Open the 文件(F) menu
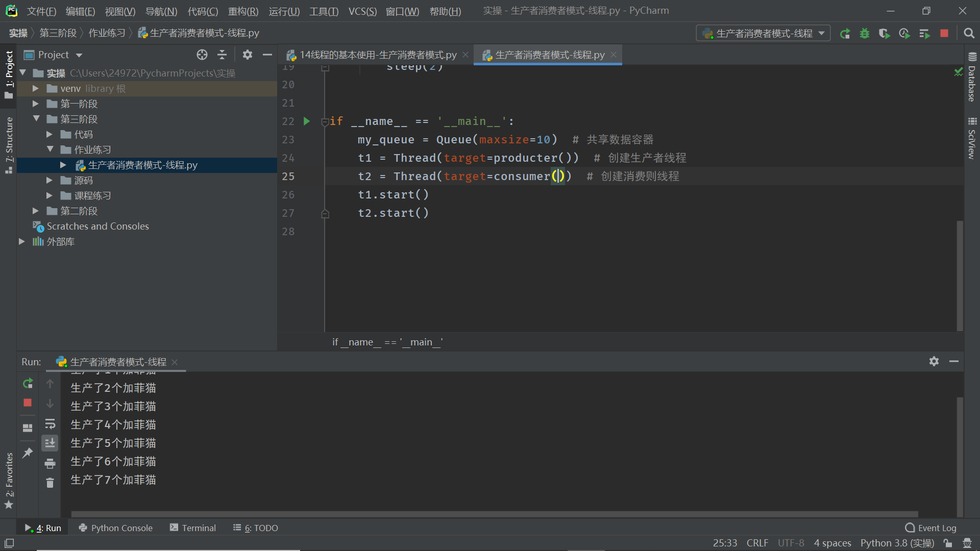 tap(41, 11)
